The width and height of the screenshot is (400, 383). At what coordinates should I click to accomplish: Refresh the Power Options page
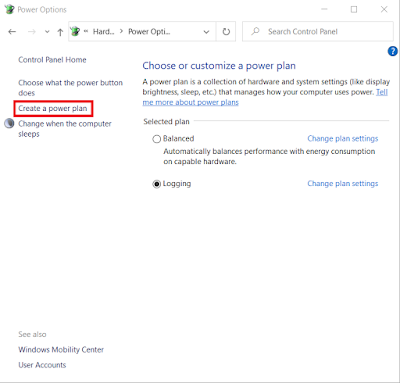226,32
